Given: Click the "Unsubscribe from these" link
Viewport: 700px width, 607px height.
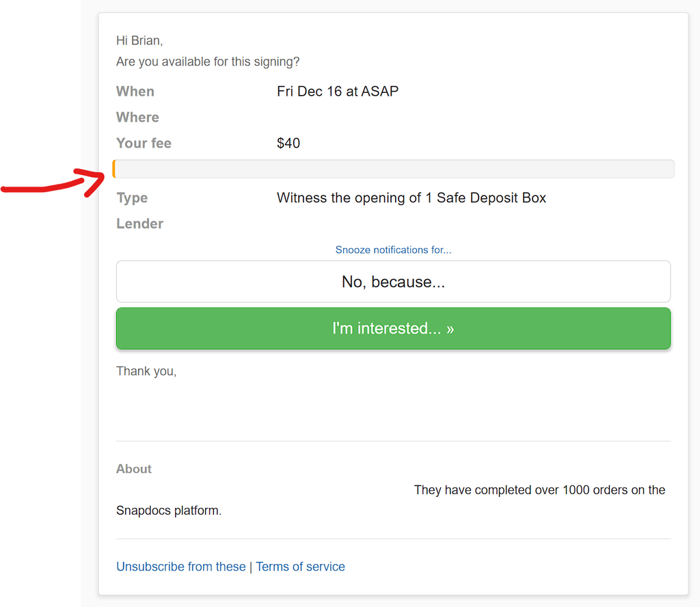Looking at the screenshot, I should click(x=180, y=567).
